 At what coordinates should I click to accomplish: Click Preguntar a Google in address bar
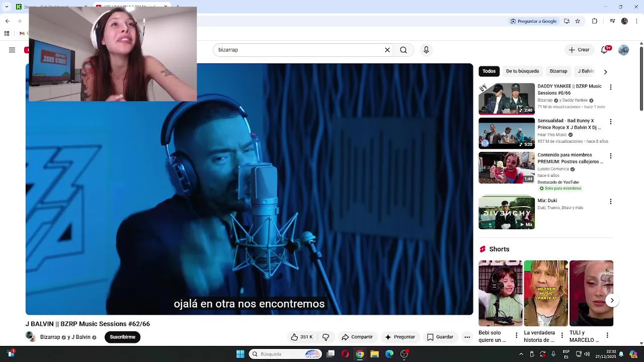(533, 21)
